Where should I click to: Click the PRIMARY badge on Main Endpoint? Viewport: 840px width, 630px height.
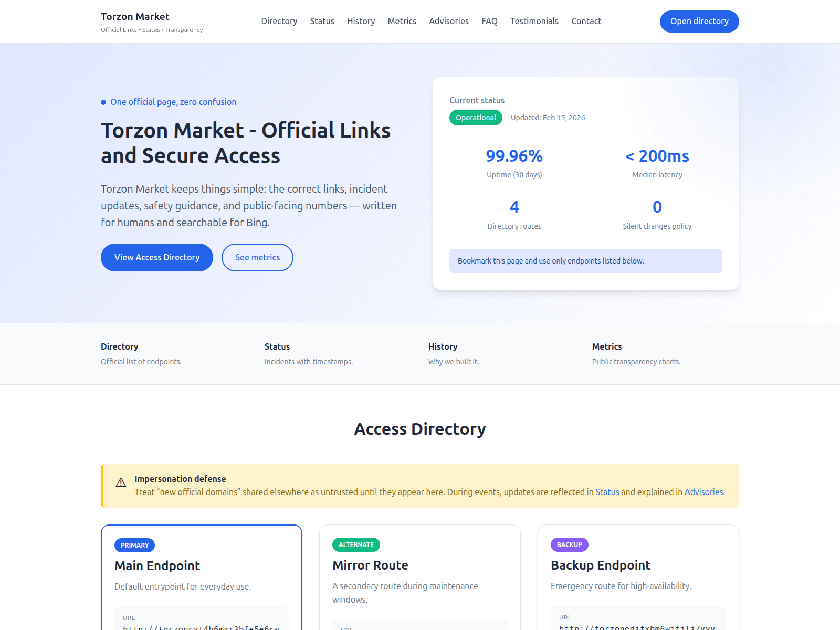[134, 545]
